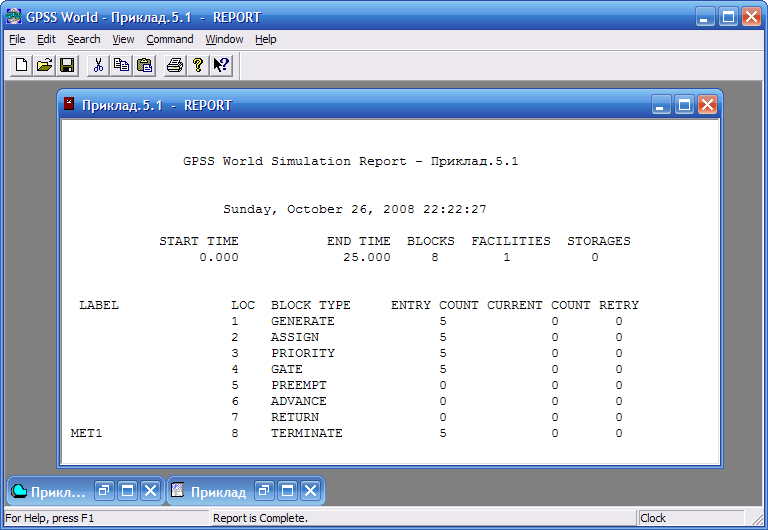The width and height of the screenshot is (768, 530).
Task: Open the Window menu
Action: [224, 39]
